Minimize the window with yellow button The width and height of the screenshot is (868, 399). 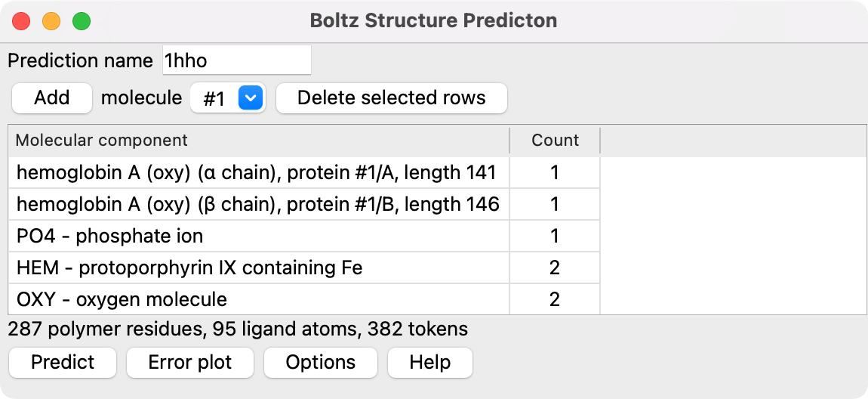point(51,21)
